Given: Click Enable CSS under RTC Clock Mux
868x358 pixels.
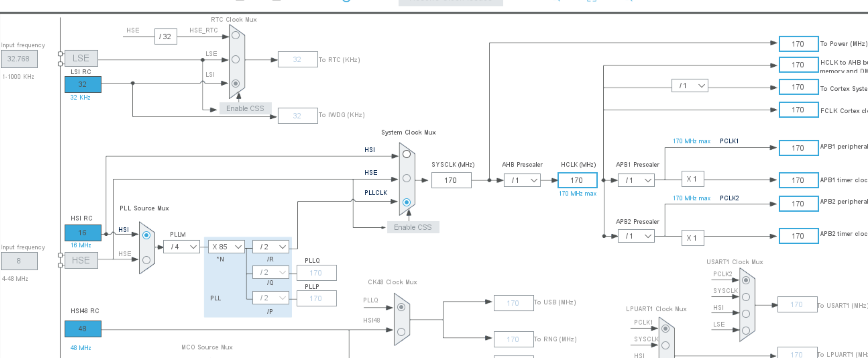Looking at the screenshot, I should [x=245, y=109].
